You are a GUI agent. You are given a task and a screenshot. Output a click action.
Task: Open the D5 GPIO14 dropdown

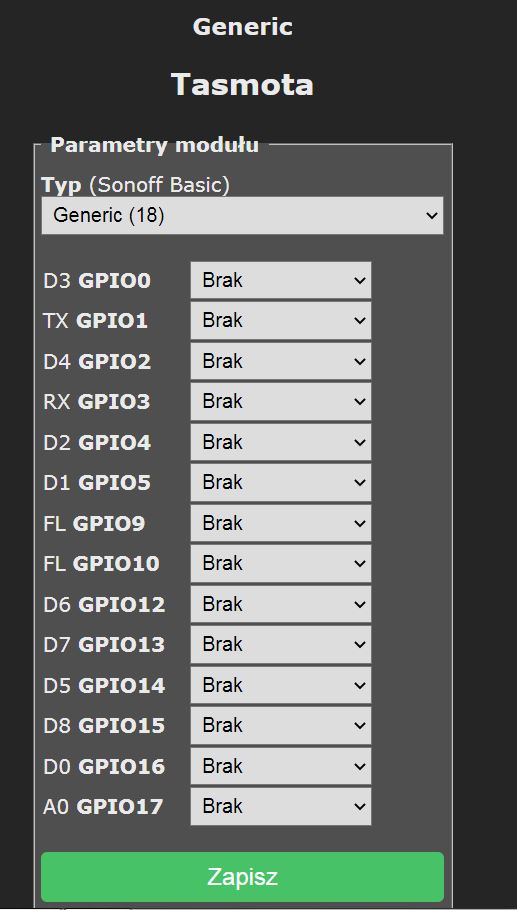point(281,685)
